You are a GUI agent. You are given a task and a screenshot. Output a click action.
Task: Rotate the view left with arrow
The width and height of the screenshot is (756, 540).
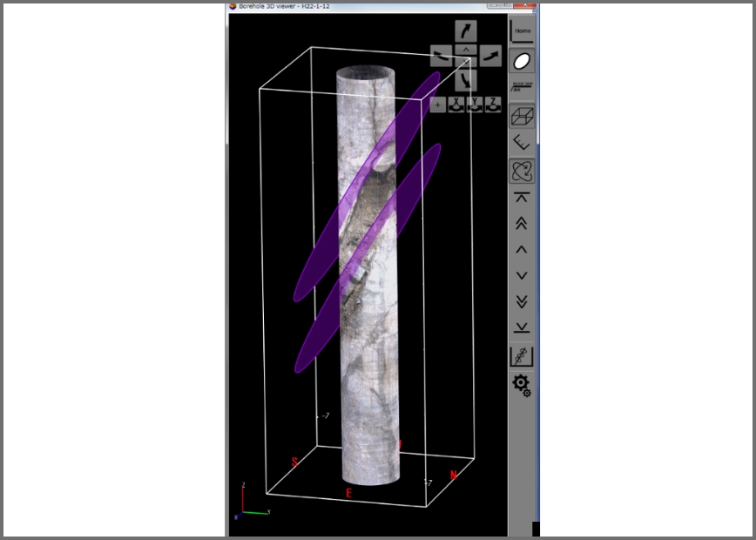click(x=442, y=57)
